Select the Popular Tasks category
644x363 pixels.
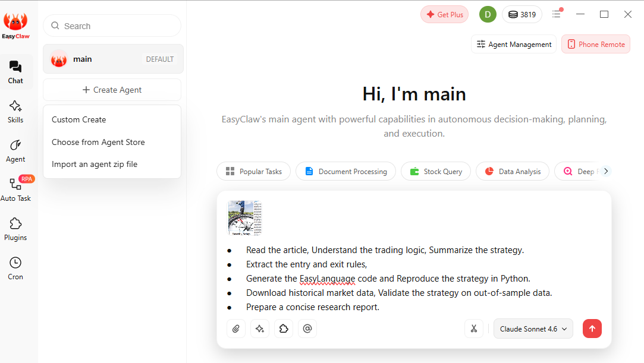click(x=253, y=172)
